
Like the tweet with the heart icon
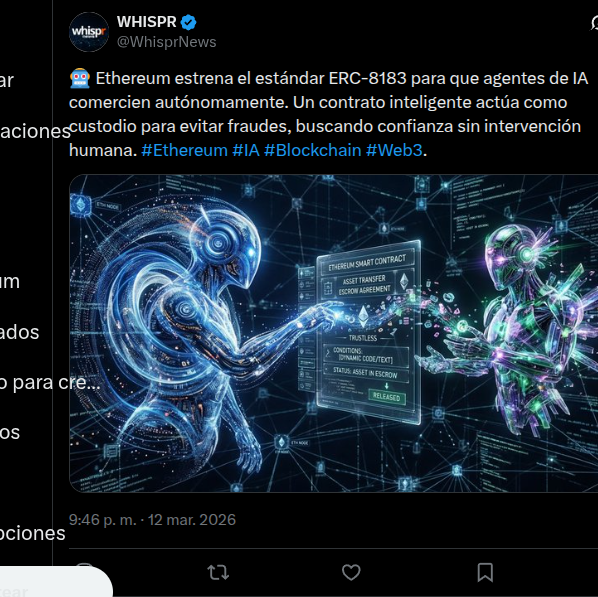[x=351, y=572]
